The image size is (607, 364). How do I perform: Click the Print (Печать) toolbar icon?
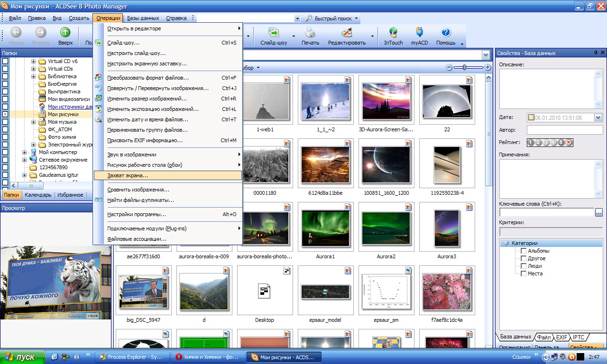pos(310,33)
